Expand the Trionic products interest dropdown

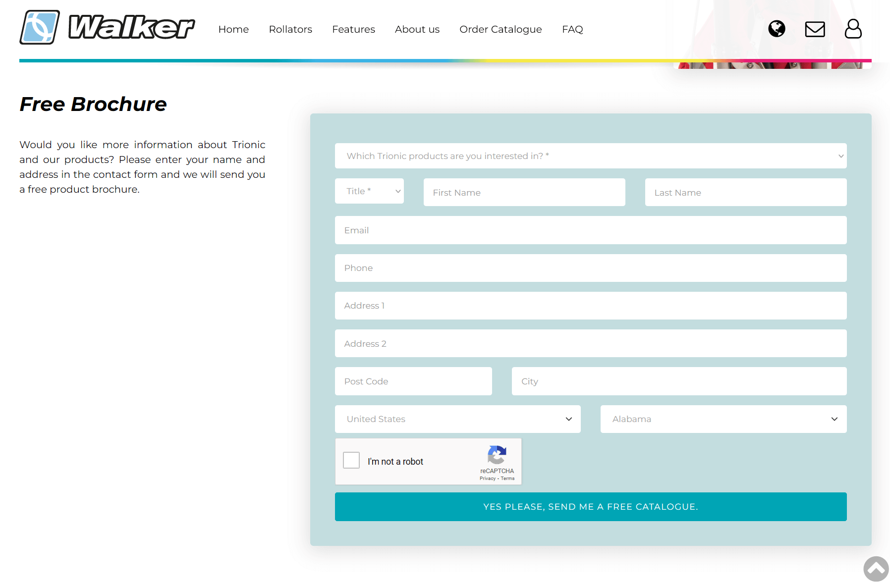(590, 156)
